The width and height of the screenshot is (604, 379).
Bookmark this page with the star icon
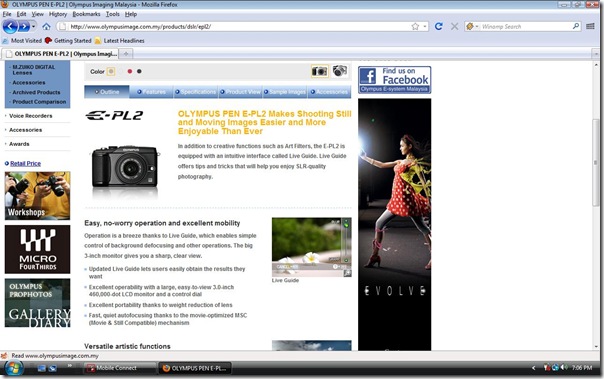(x=415, y=27)
